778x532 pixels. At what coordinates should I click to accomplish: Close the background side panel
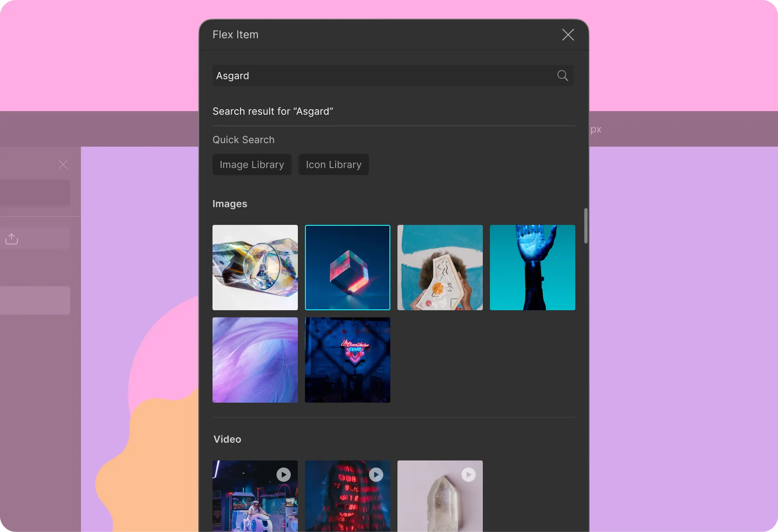[x=63, y=164]
